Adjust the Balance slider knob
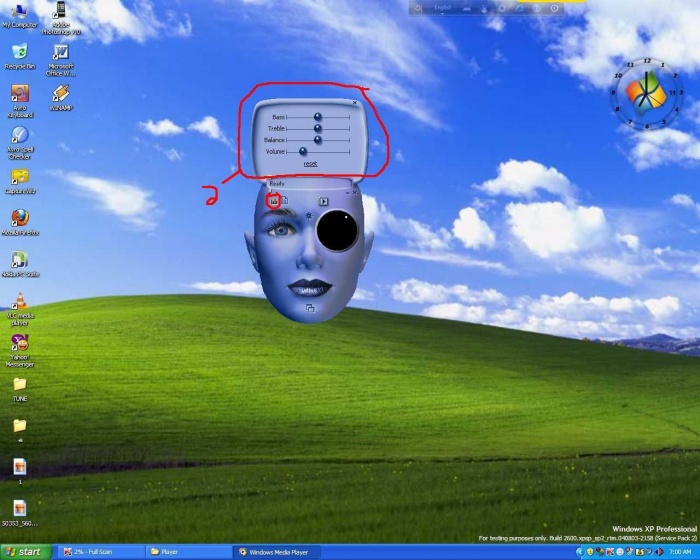This screenshot has height=560, width=700. 318,140
